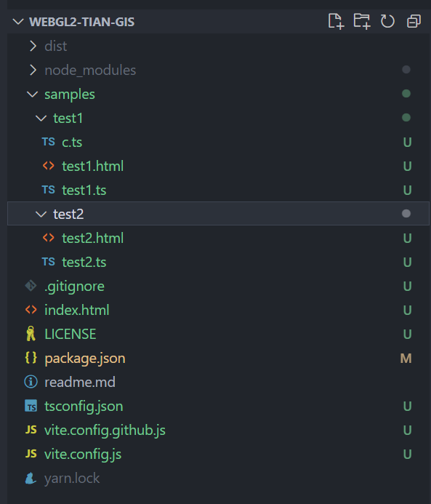The width and height of the screenshot is (431, 504).
Task: Click the New Folder icon
Action: click(362, 22)
